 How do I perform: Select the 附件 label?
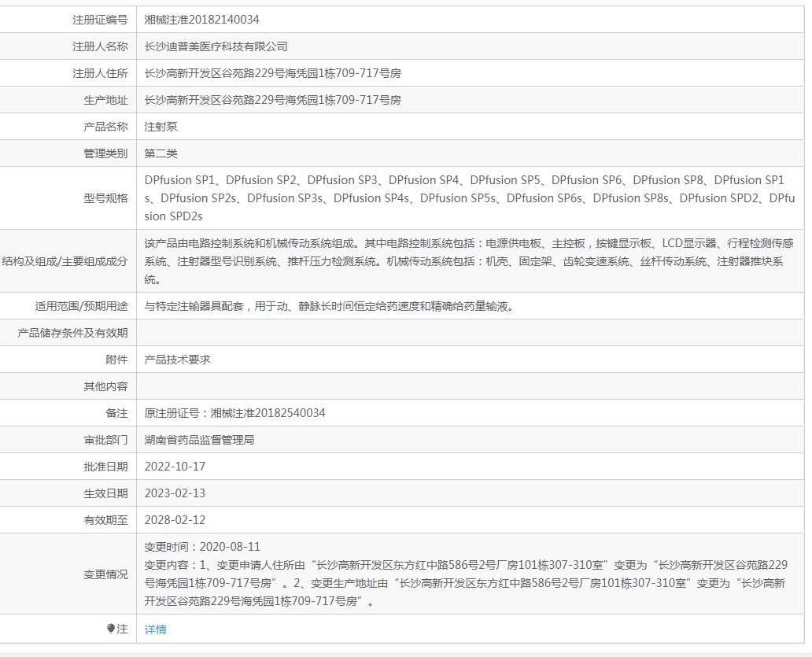(116, 360)
